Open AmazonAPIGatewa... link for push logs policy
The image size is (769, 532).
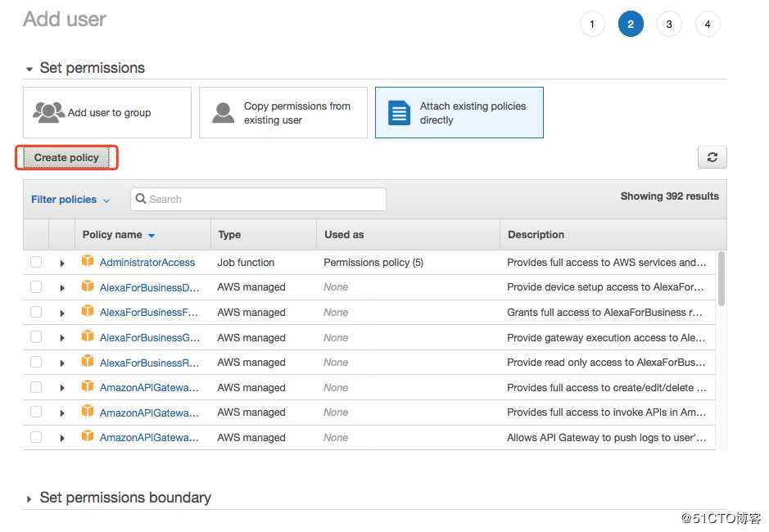tap(149, 437)
